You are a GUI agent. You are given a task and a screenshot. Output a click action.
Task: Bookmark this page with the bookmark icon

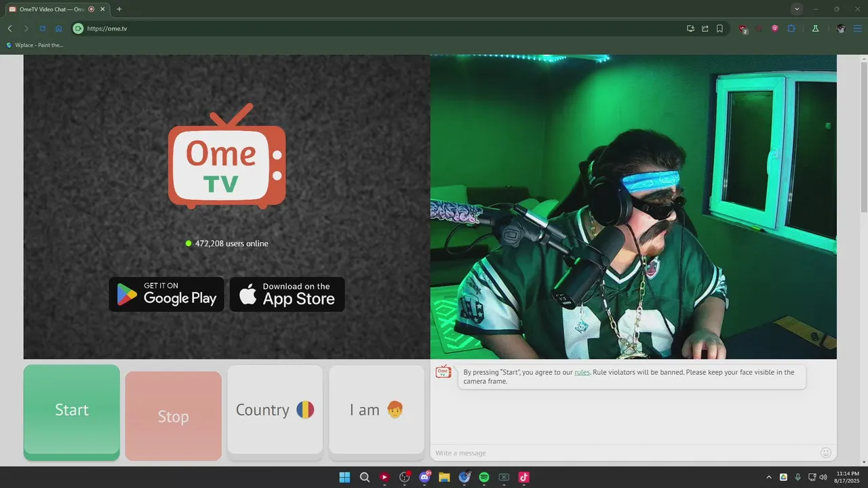click(719, 28)
